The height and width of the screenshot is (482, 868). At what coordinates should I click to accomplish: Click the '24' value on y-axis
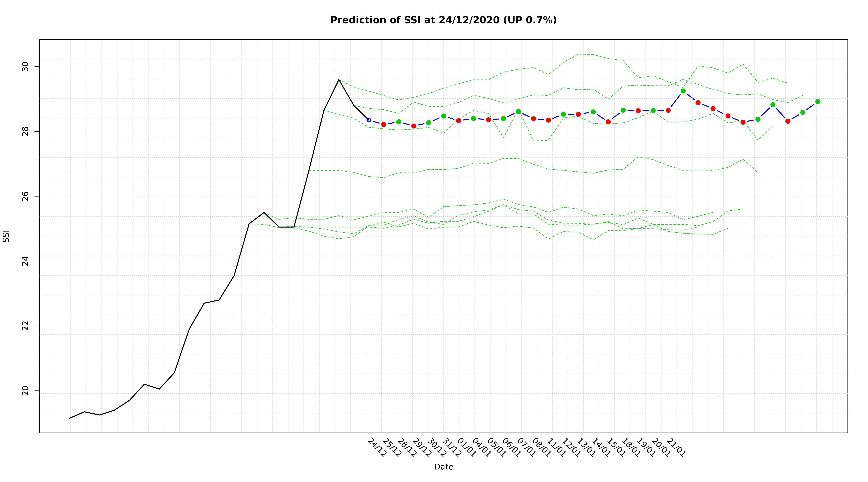click(x=26, y=261)
